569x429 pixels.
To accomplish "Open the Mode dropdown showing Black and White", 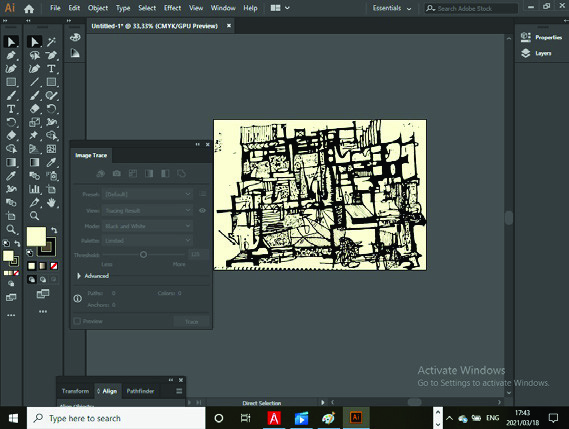I will coord(148,226).
